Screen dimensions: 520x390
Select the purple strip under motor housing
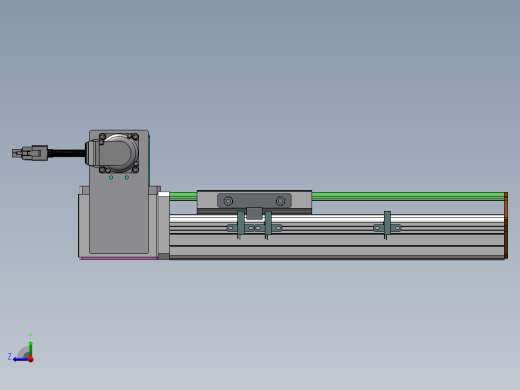(x=118, y=258)
